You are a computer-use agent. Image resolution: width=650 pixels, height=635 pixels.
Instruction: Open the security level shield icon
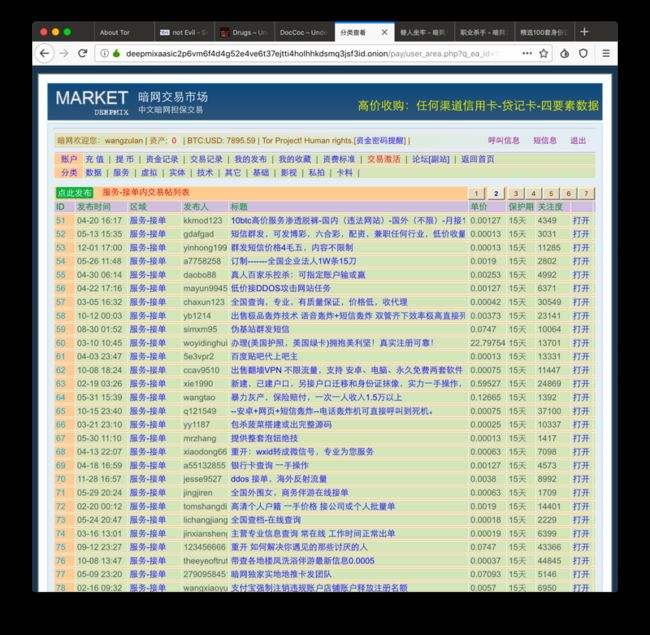point(583,53)
